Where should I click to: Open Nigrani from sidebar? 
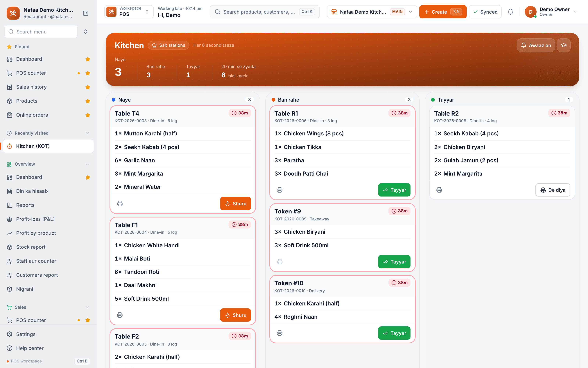coord(48,289)
